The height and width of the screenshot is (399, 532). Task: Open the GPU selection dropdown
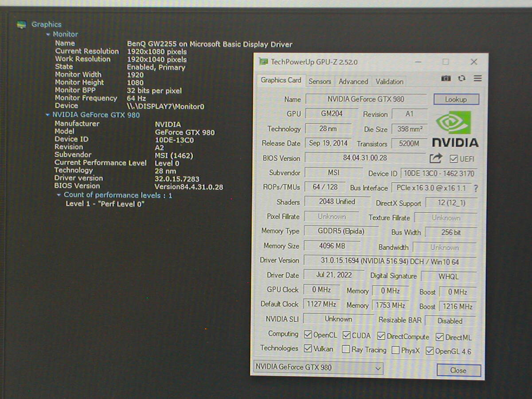(x=318, y=368)
